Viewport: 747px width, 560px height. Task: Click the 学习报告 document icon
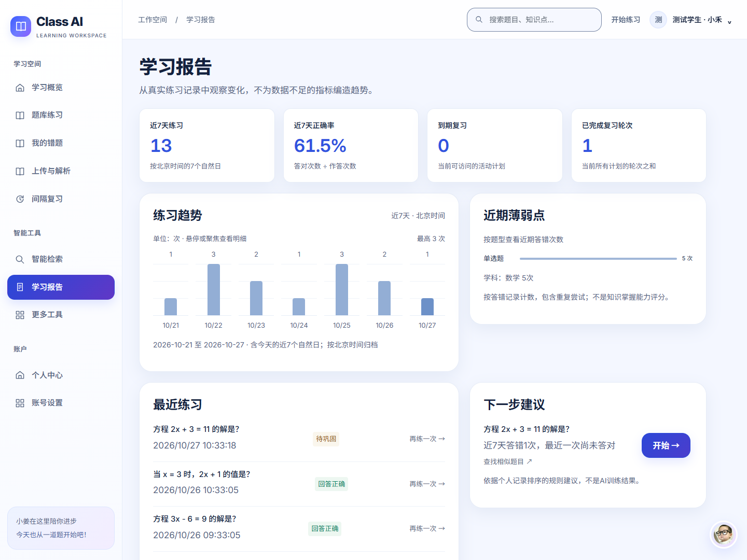[20, 287]
